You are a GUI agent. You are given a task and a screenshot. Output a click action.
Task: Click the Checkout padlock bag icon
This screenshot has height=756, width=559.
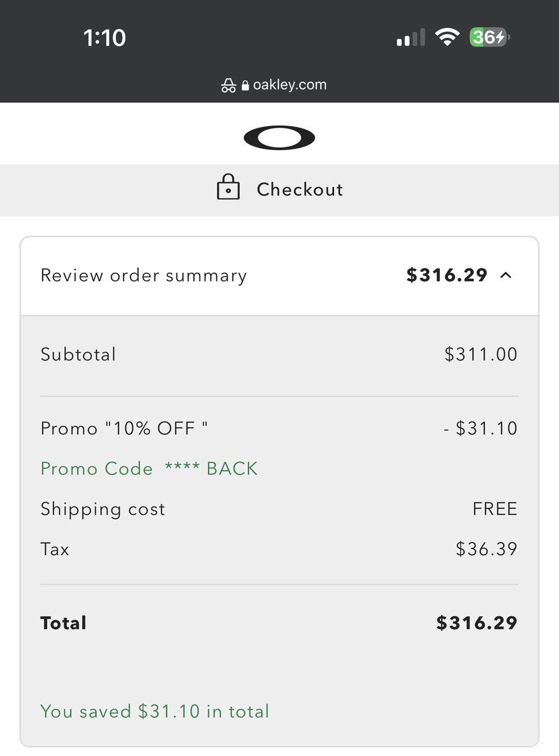(x=228, y=188)
